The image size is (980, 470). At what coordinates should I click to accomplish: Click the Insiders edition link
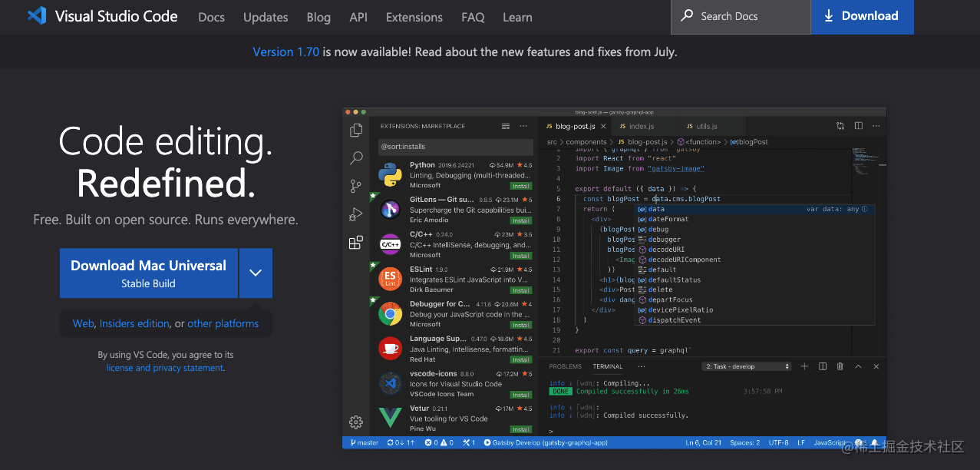tap(134, 323)
